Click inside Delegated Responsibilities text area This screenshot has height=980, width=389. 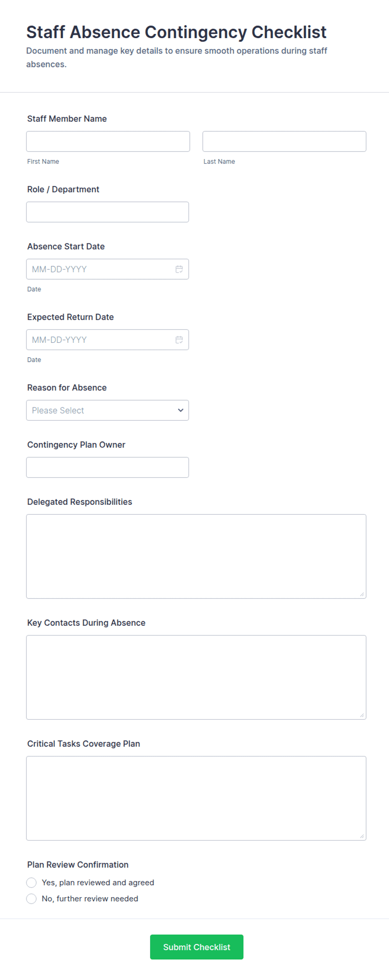(196, 556)
